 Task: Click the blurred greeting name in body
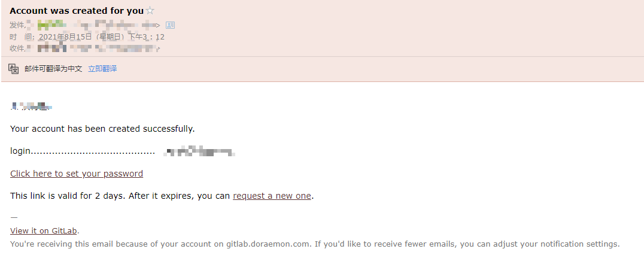[x=31, y=107]
